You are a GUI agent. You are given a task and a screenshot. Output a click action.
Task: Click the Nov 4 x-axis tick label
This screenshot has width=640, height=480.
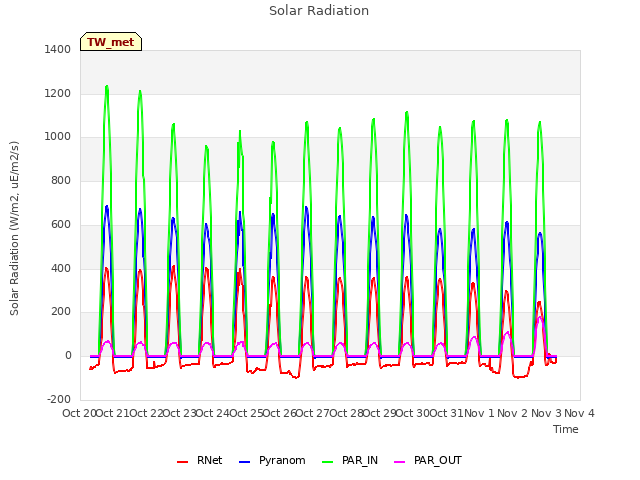coord(579,413)
